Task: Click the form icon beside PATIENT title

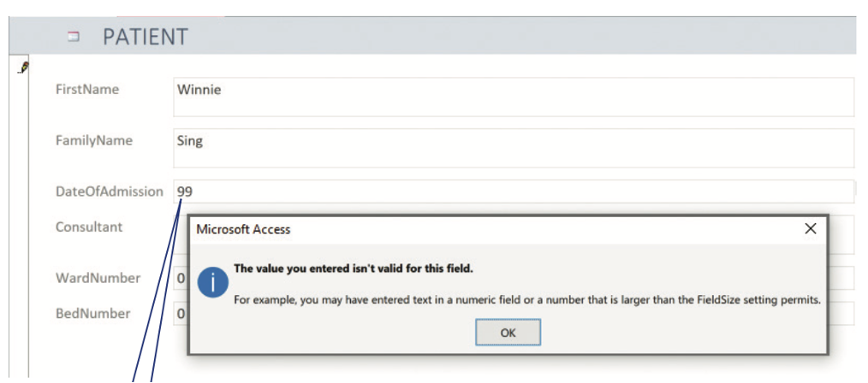Action: point(73,37)
